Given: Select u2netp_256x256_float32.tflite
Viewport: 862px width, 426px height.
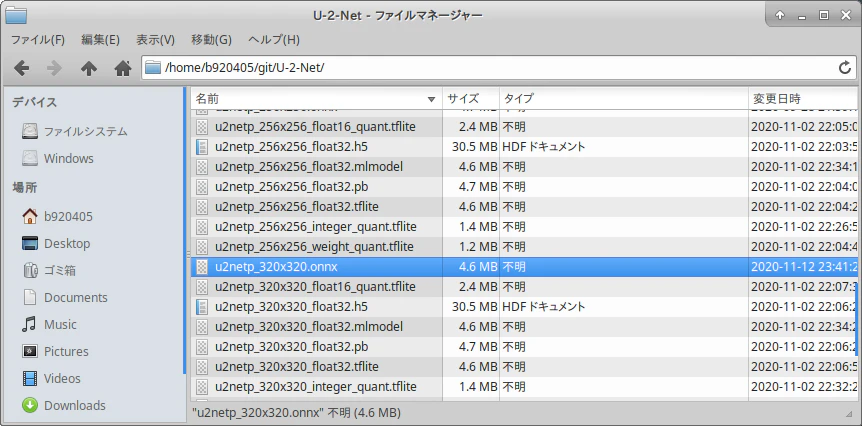Looking at the screenshot, I should click(296, 207).
